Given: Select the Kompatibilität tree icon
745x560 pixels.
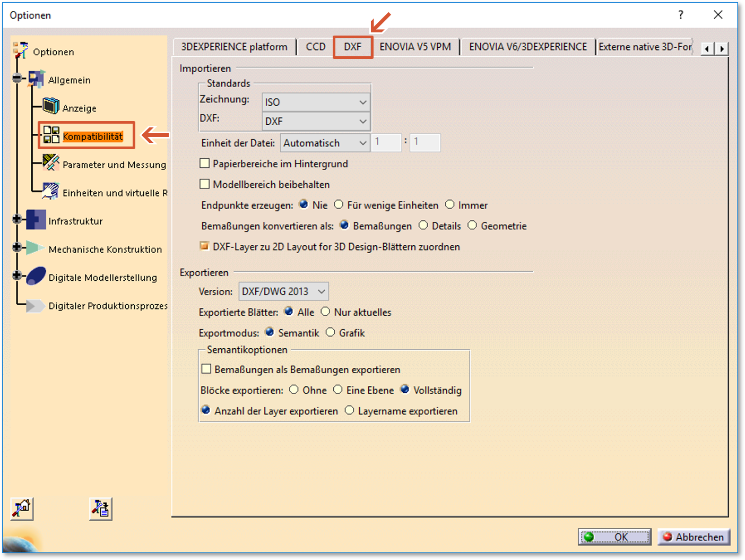Looking at the screenshot, I should click(x=51, y=135).
